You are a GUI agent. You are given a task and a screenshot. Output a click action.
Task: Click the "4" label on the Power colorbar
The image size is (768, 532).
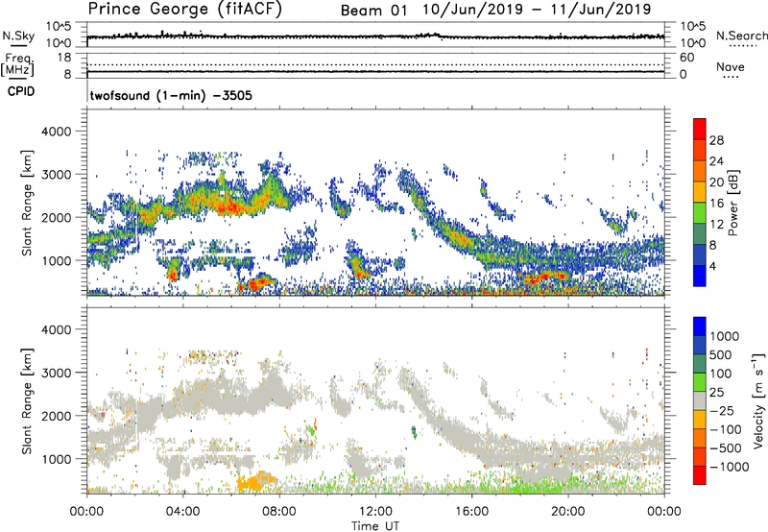[712, 266]
